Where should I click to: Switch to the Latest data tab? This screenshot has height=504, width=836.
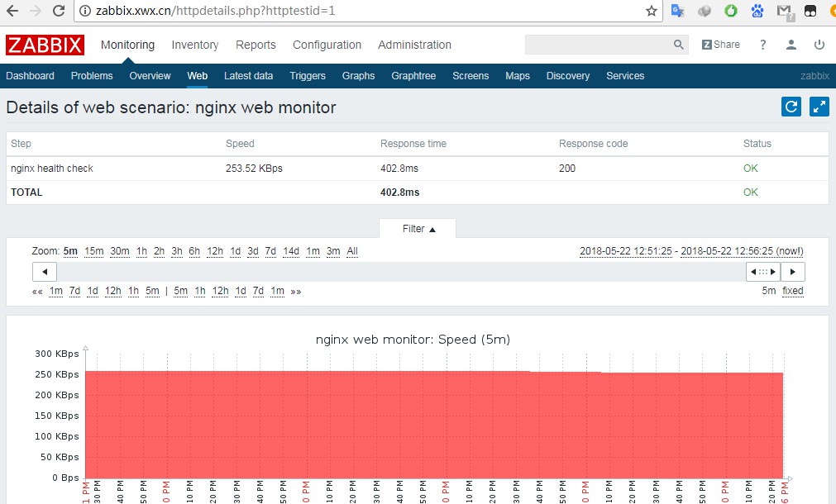pos(248,76)
